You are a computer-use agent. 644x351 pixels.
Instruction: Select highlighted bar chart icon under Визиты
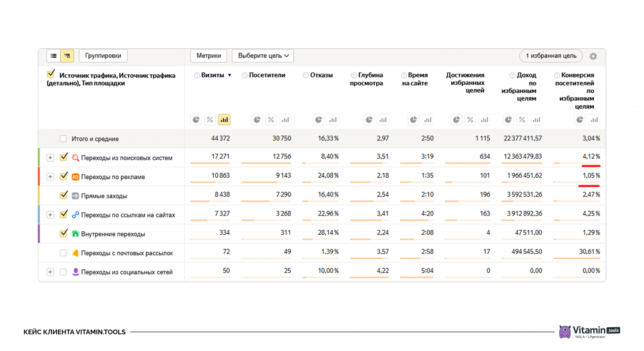[x=224, y=120]
